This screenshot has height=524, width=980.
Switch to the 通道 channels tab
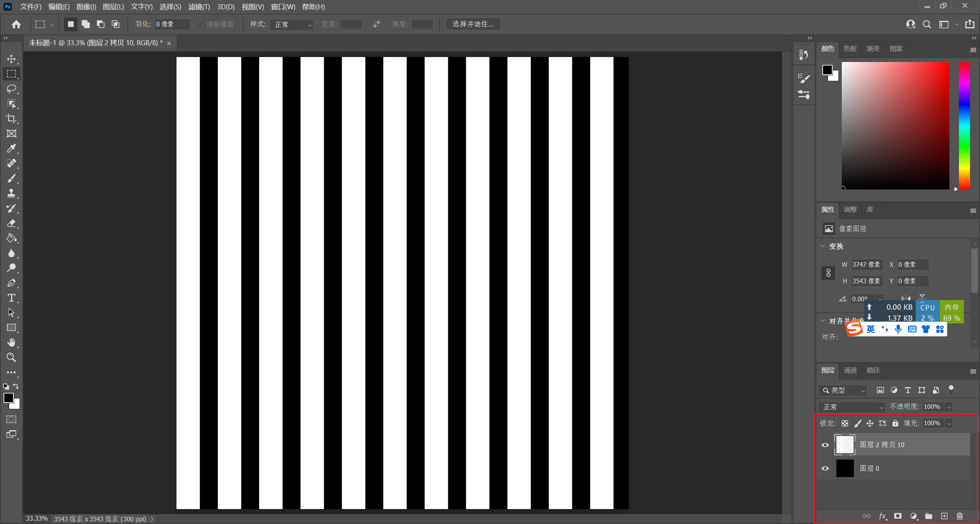[x=850, y=370]
